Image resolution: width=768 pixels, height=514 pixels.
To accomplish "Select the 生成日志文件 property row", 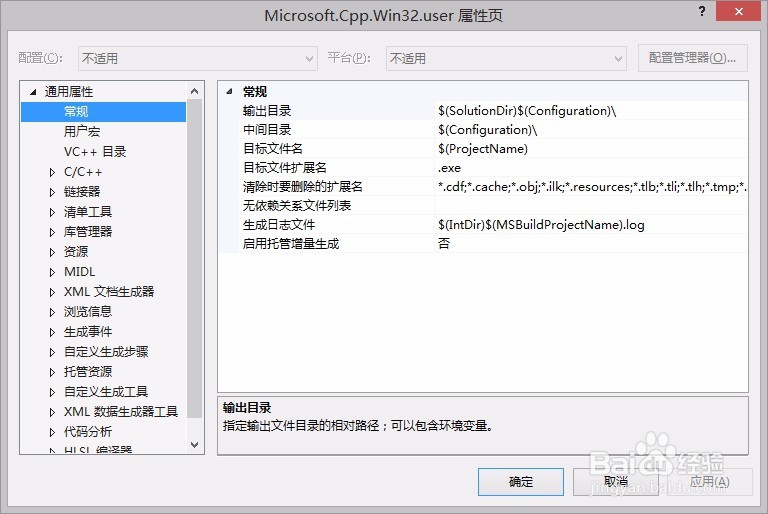I will (493, 225).
